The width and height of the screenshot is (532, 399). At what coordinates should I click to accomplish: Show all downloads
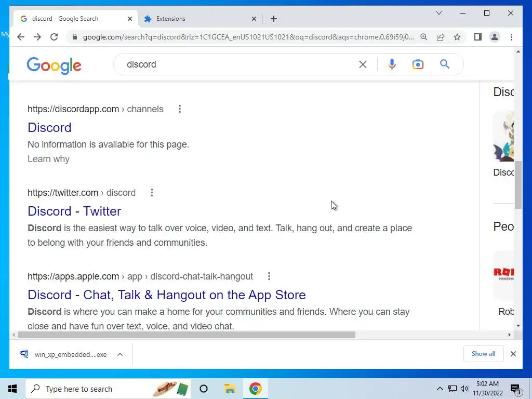(x=484, y=354)
